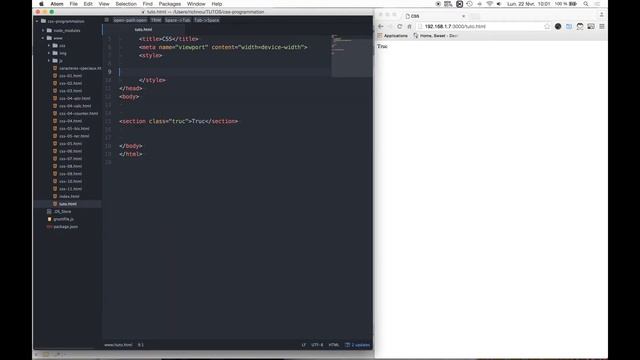Viewport: 640px width, 360px height.
Task: Open the .DS_Store file
Action: pos(62,211)
